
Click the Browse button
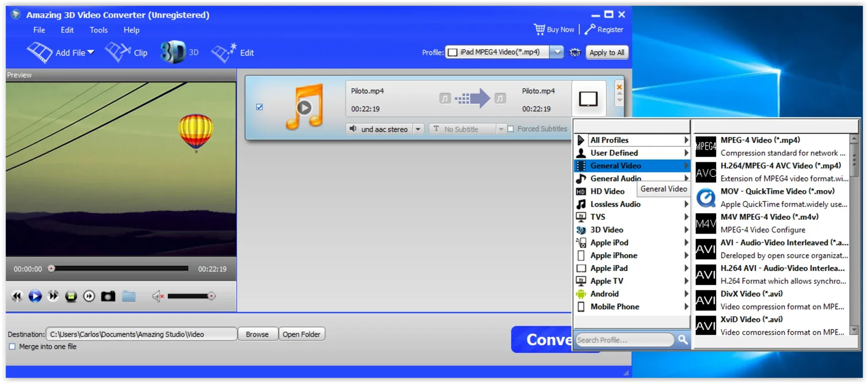(257, 334)
